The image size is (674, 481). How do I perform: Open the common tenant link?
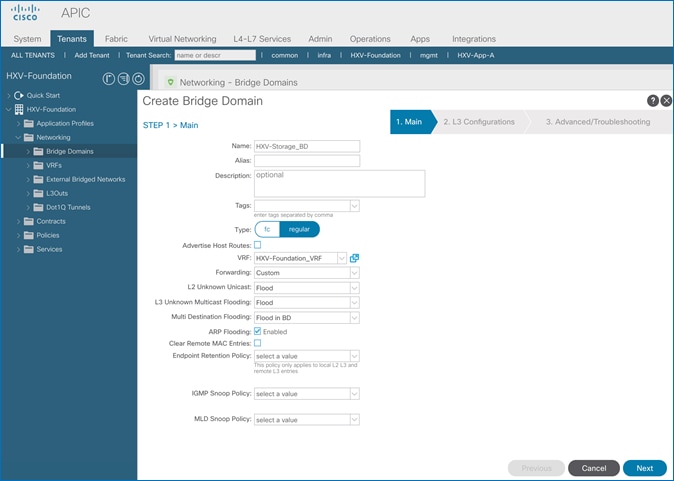[285, 55]
